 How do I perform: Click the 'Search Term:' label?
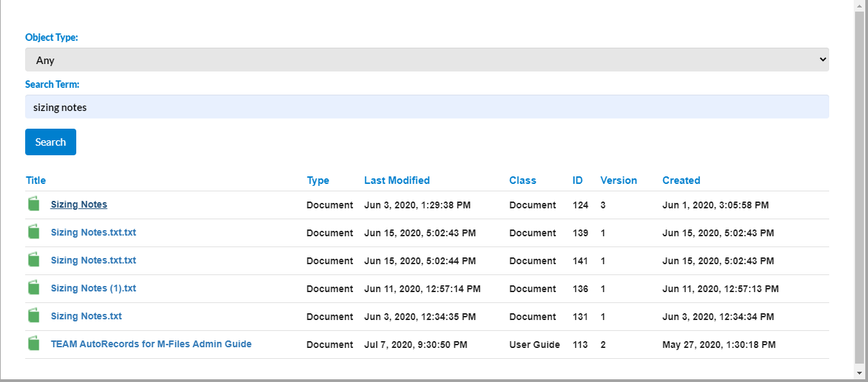tap(52, 84)
